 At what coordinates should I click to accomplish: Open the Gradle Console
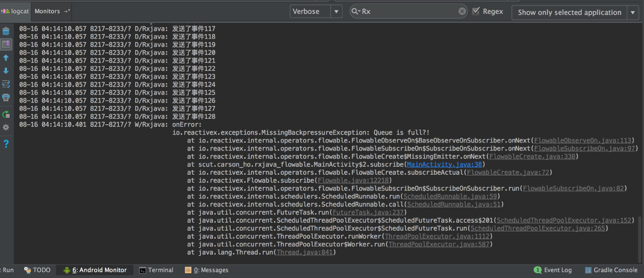pos(611,270)
